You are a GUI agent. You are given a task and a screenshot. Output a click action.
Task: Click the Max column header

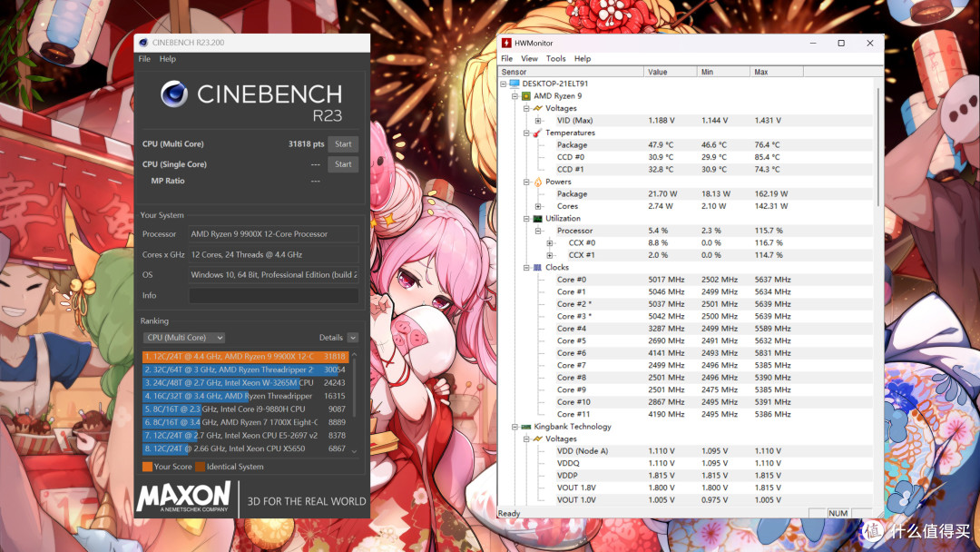pyautogui.click(x=777, y=72)
